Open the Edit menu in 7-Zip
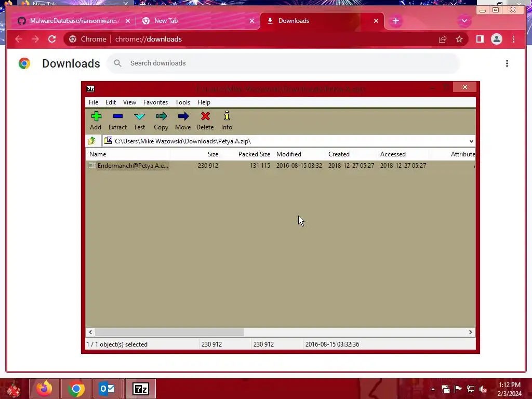This screenshot has height=399, width=532. click(111, 102)
